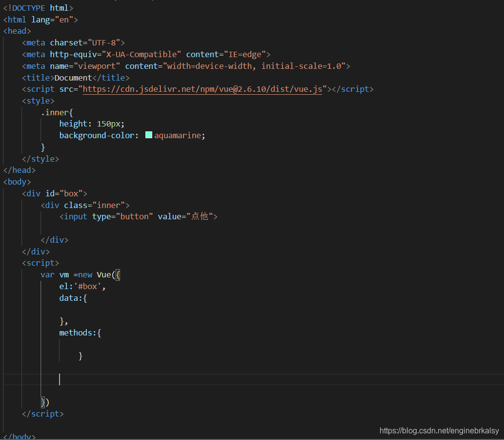Viewport: 504px width, 440px height.
Task: Click the closing }) of Vue call
Action: coord(45,402)
